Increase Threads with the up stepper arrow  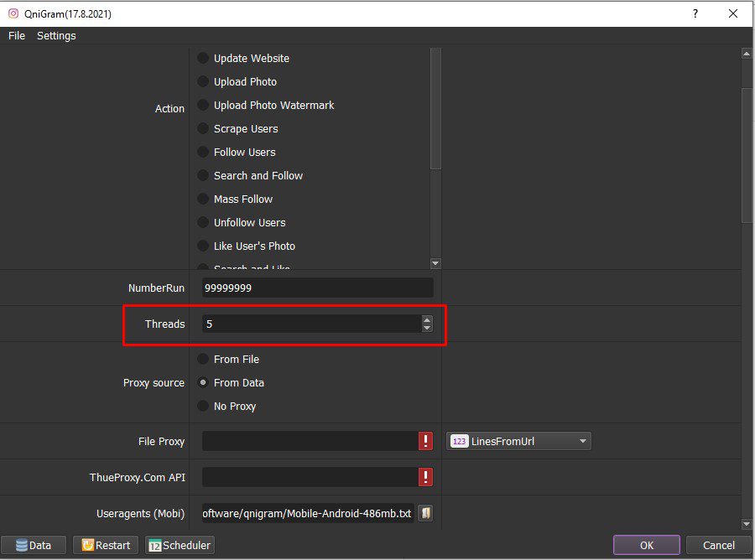tap(427, 319)
